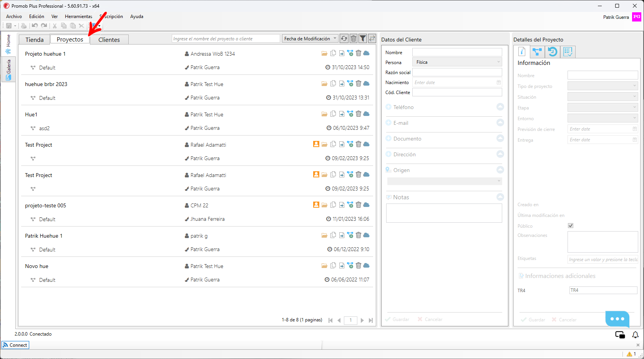Delete Patrik Huehue 1 project
The image size is (644, 359).
(x=359, y=235)
